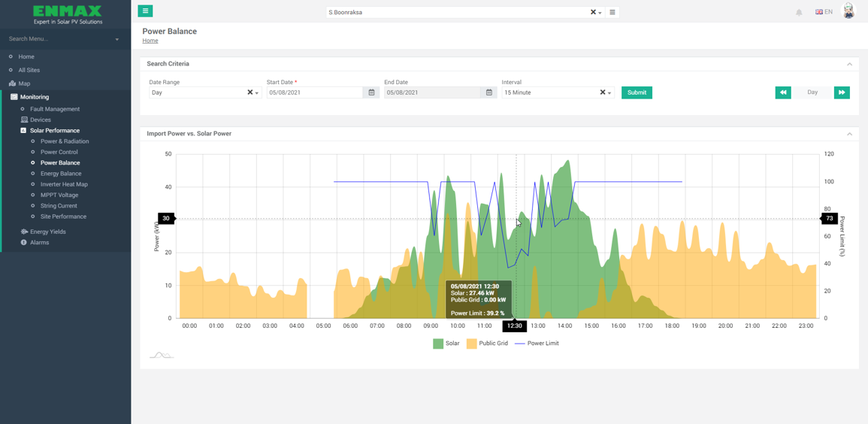Go to the previous day
This screenshot has width=868, height=424.
coord(783,92)
